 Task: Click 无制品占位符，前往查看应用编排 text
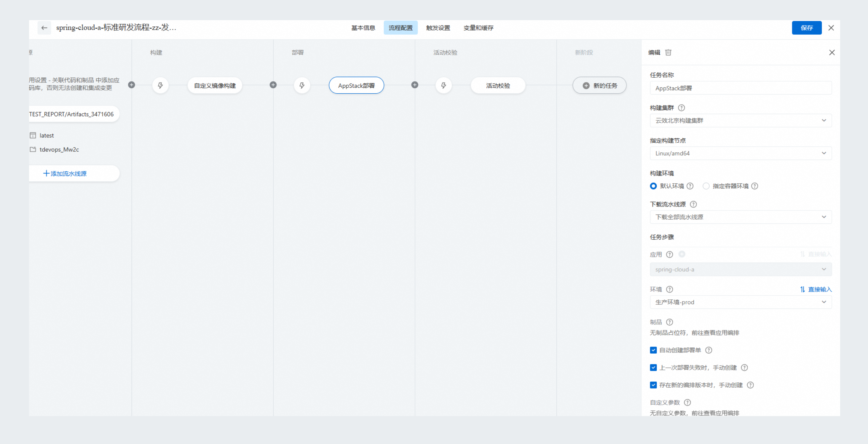pyautogui.click(x=695, y=333)
